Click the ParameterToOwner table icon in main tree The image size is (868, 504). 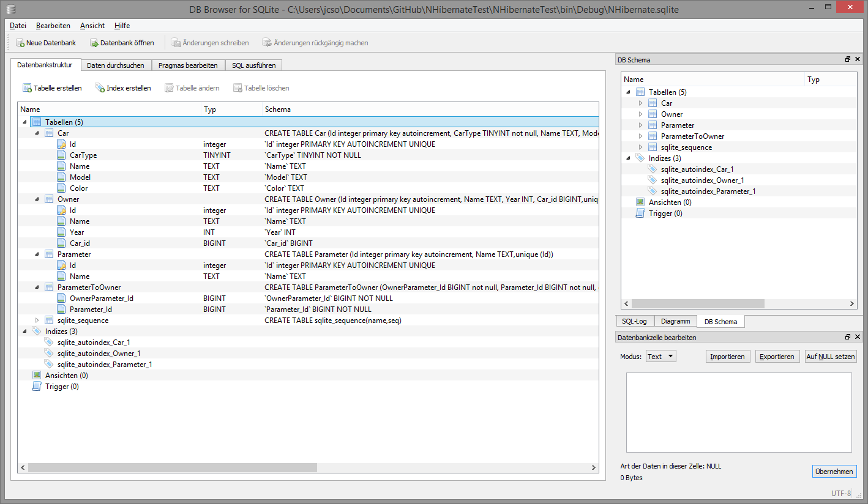[49, 287]
